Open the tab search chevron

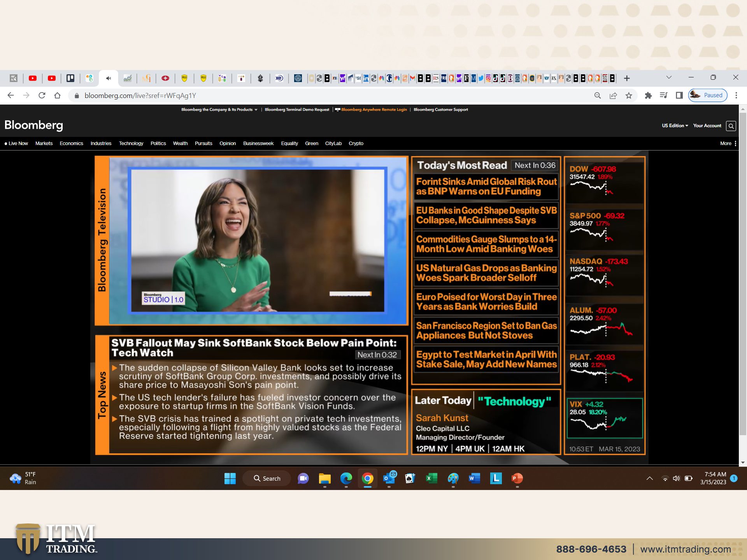pyautogui.click(x=669, y=77)
